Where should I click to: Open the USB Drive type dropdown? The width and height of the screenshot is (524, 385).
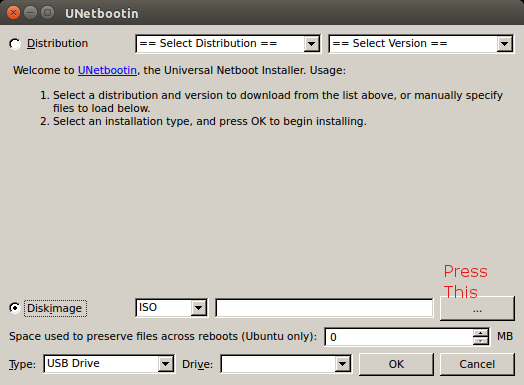pyautogui.click(x=109, y=364)
